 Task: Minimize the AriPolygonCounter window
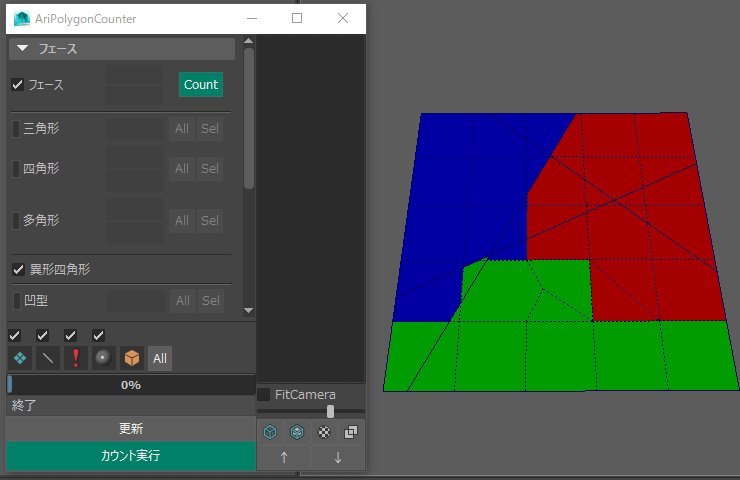pyautogui.click(x=252, y=18)
